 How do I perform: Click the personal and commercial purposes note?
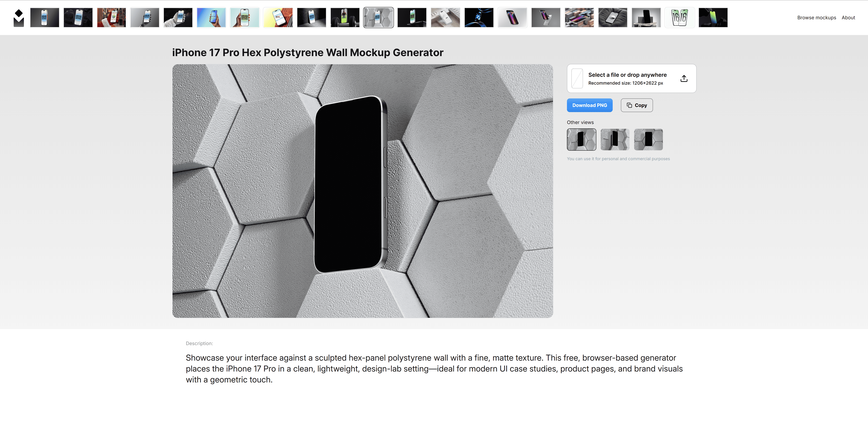click(x=618, y=159)
